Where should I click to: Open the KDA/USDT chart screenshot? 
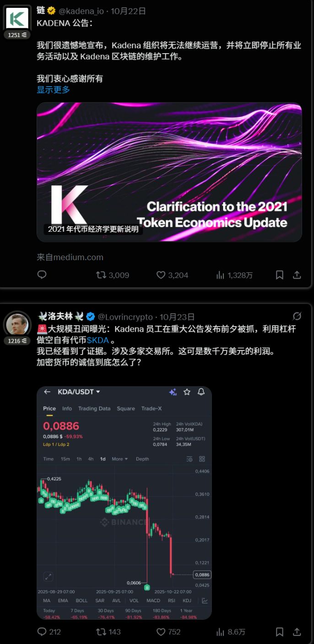124,503
